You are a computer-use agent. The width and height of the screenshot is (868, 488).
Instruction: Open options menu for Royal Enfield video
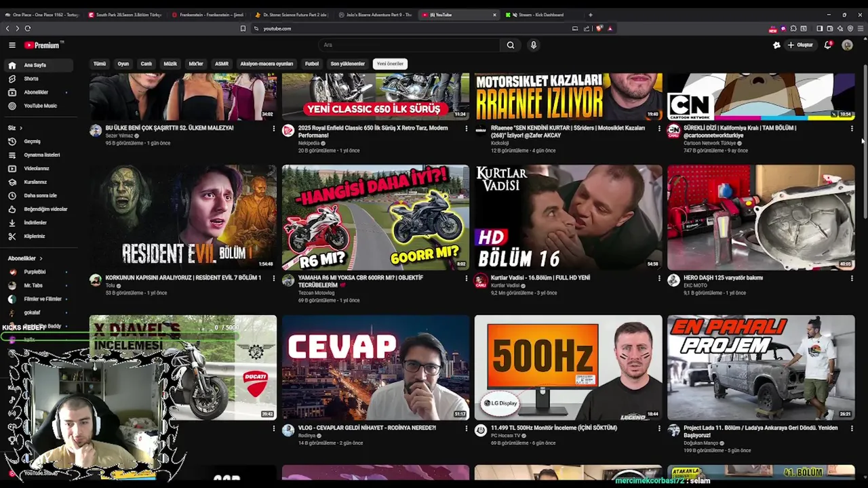pos(466,128)
